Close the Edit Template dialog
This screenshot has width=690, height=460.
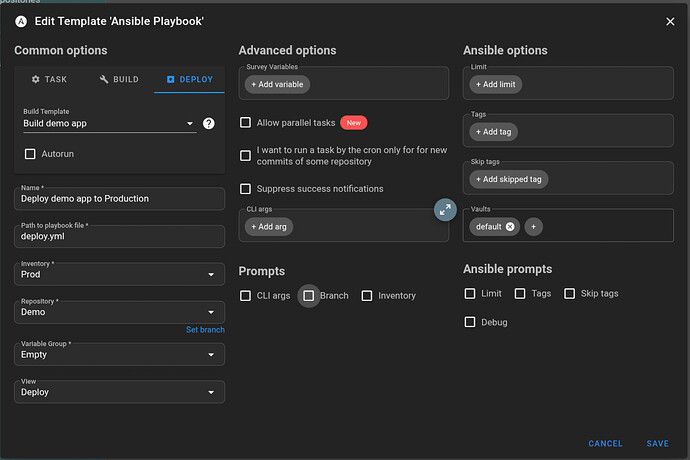(670, 21)
